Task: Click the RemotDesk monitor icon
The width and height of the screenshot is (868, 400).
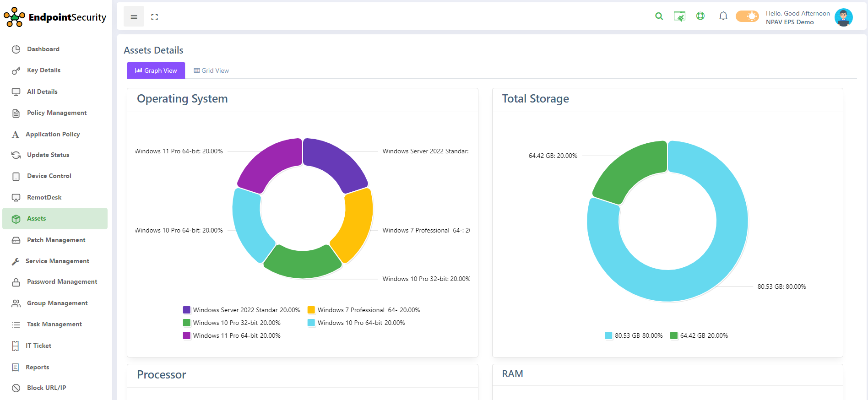Action: 16,198
